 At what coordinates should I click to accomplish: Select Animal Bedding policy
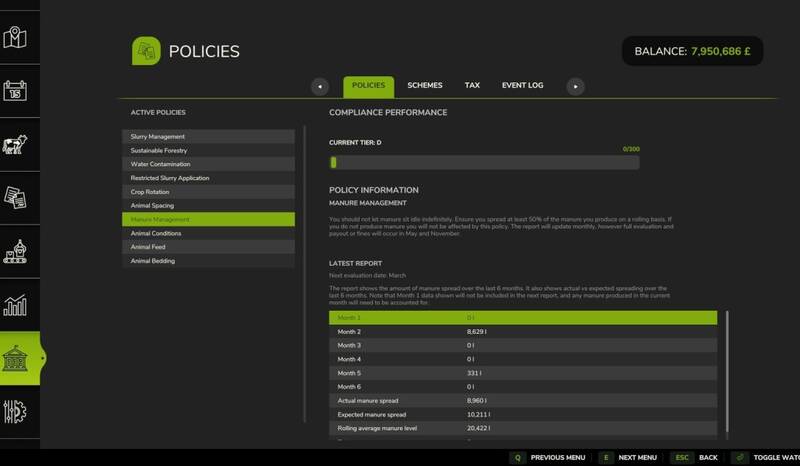(208, 261)
